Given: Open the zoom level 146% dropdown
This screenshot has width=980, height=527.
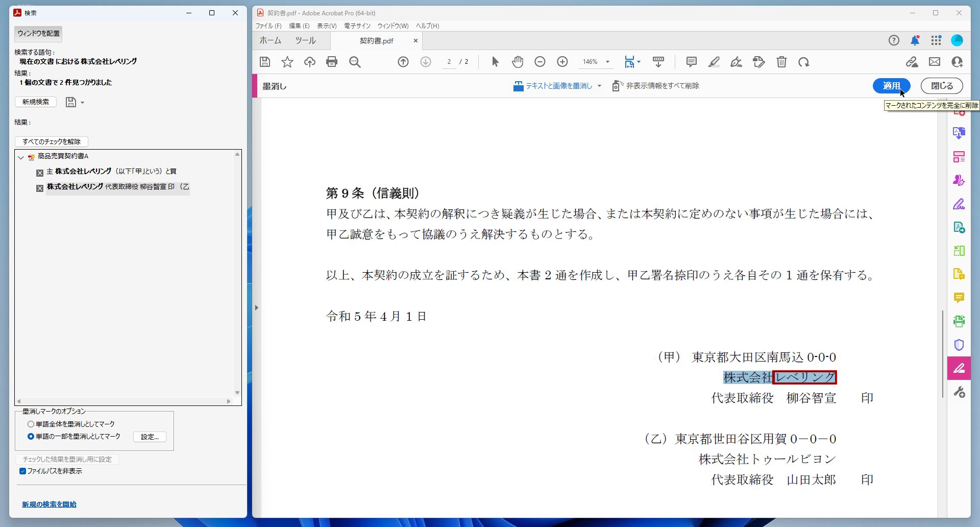Looking at the screenshot, I should 607,62.
